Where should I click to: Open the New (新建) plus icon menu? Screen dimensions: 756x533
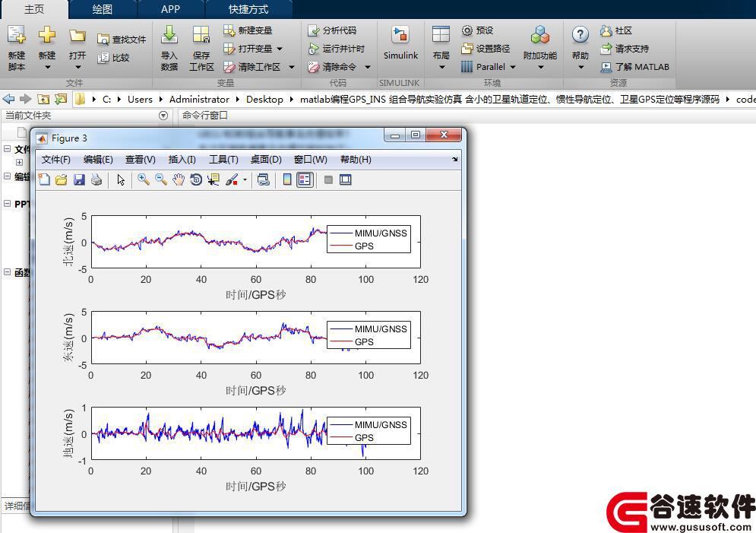pyautogui.click(x=47, y=36)
